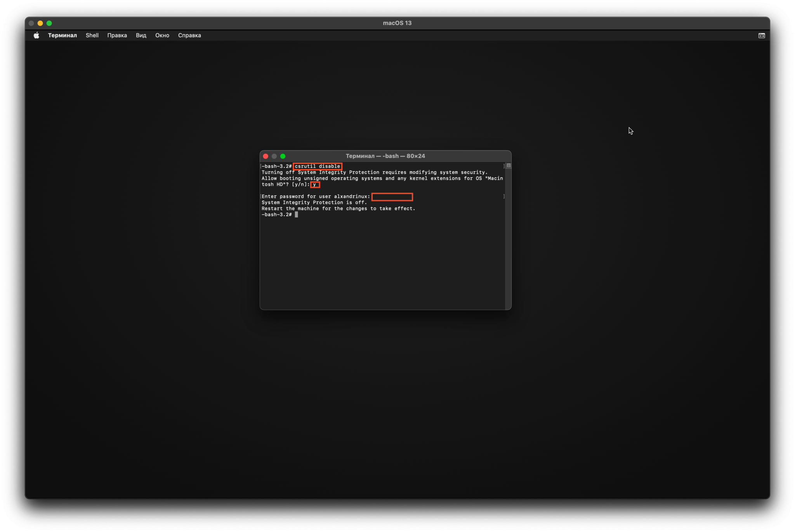Select the Вид menu option

point(141,35)
